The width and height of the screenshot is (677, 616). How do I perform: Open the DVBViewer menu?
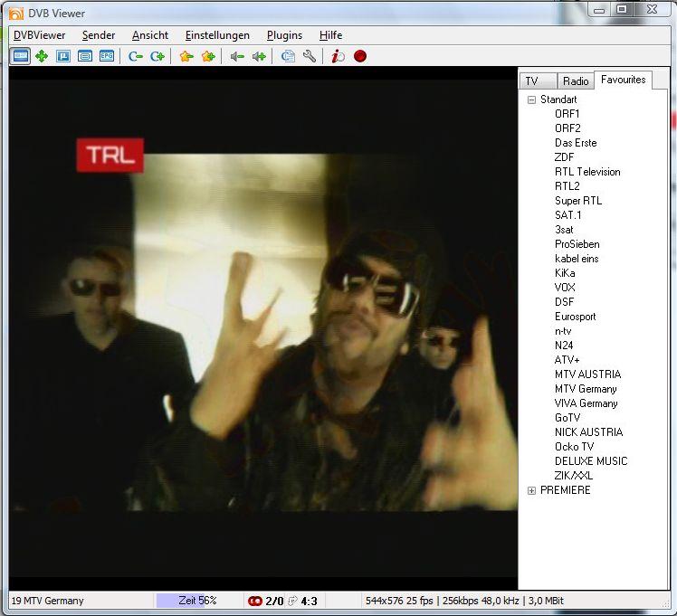(x=39, y=35)
